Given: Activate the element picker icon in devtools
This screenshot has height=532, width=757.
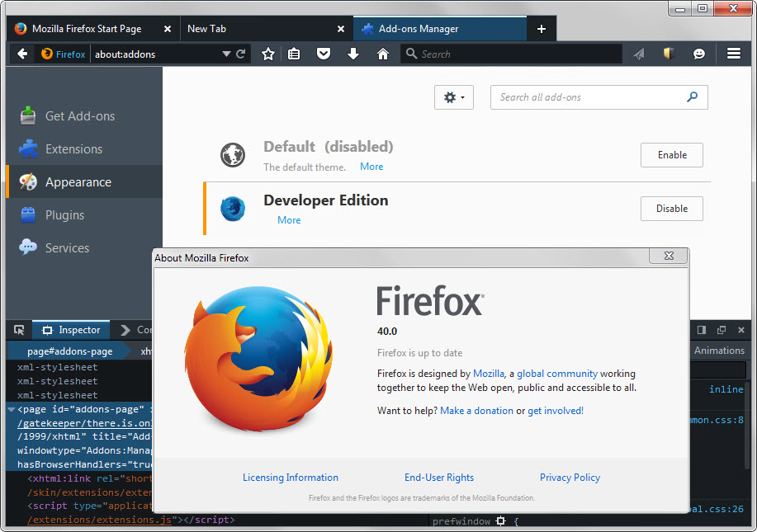Looking at the screenshot, I should coord(19,330).
